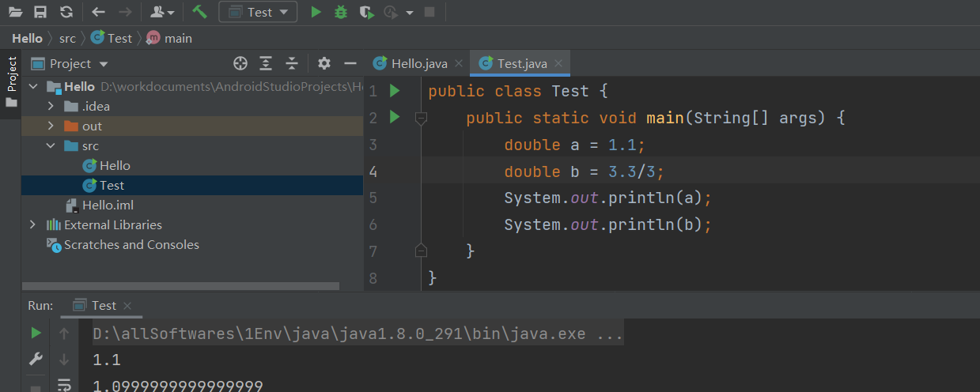Expand External Libraries node
The image size is (980, 392).
[x=32, y=224]
